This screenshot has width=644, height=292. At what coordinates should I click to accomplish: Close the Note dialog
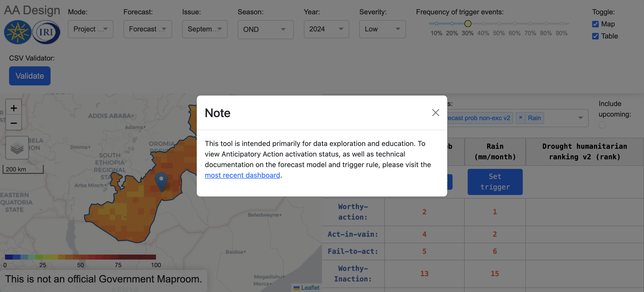click(x=435, y=113)
